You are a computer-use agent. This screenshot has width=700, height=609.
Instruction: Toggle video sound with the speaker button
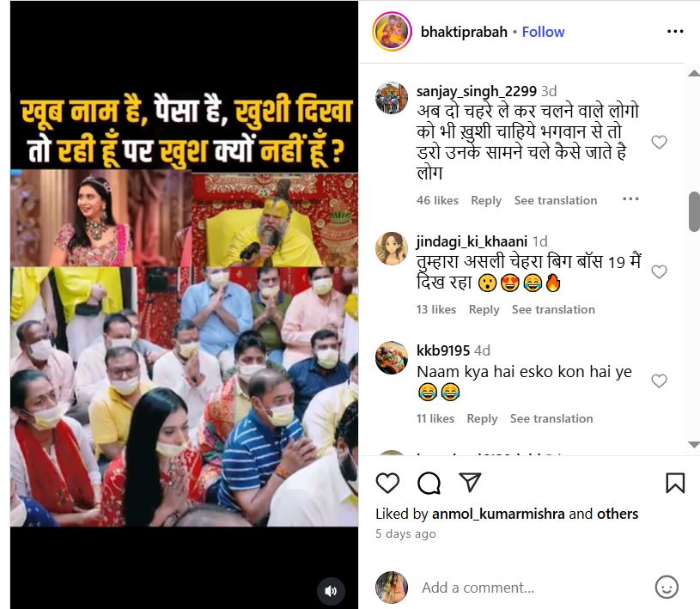point(331,591)
